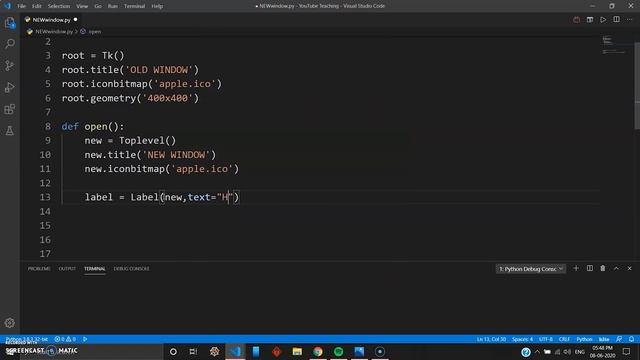The image size is (640, 360).
Task: Switch to the TERMINAL panel tab
Action: click(95, 269)
